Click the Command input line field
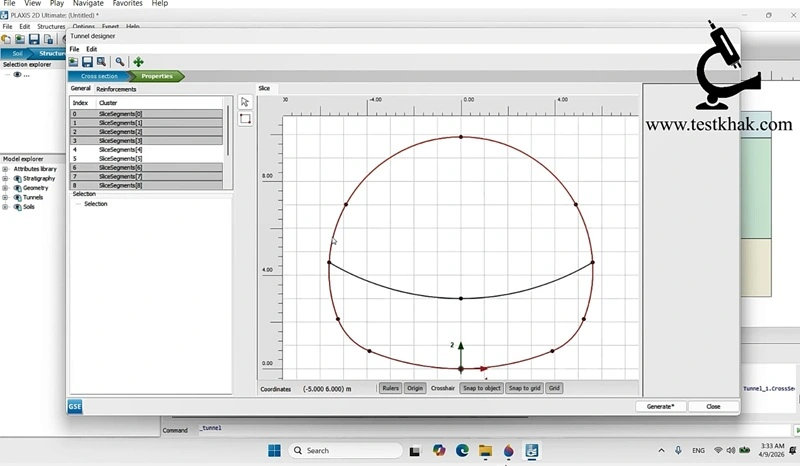The width and height of the screenshot is (800, 466). point(492,429)
